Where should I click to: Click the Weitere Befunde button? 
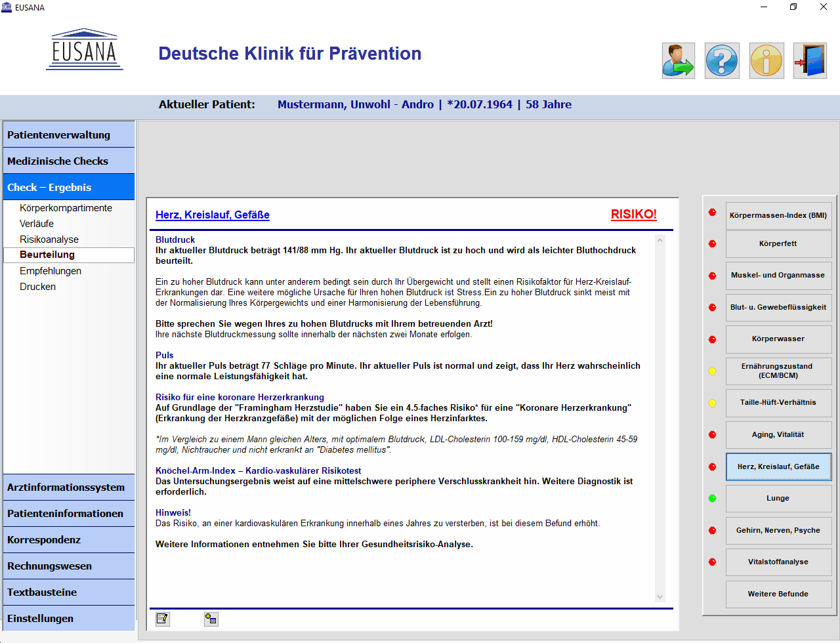pyautogui.click(x=778, y=594)
